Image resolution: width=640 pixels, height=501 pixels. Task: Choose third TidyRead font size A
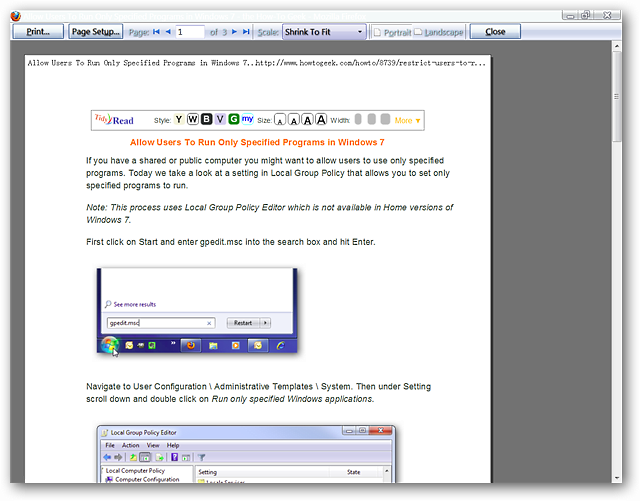tap(307, 120)
